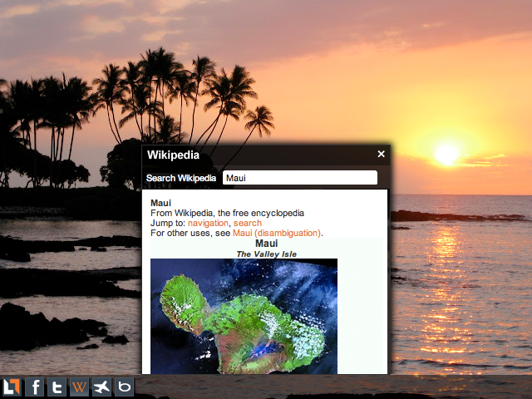Open the Facebook icon in the dock
Image resolution: width=532 pixels, height=399 pixels.
coord(35,387)
